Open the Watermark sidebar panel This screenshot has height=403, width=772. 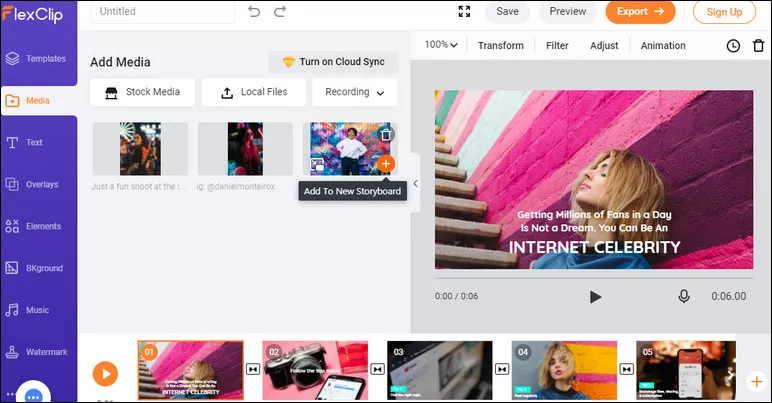[x=38, y=352]
